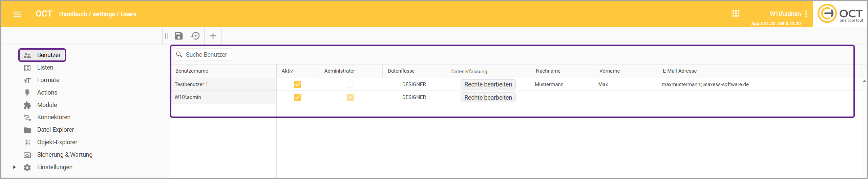
Task: Add a new user with plus icon
Action: pyautogui.click(x=213, y=36)
